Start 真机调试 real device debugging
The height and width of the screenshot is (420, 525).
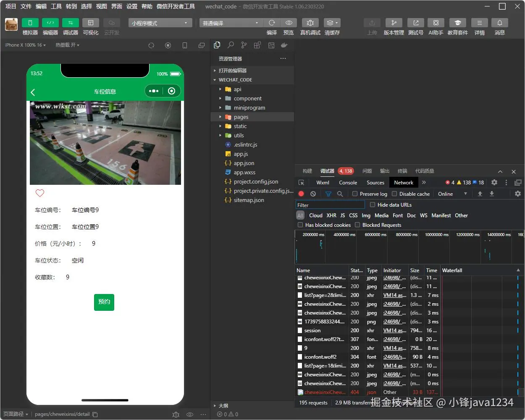[310, 23]
